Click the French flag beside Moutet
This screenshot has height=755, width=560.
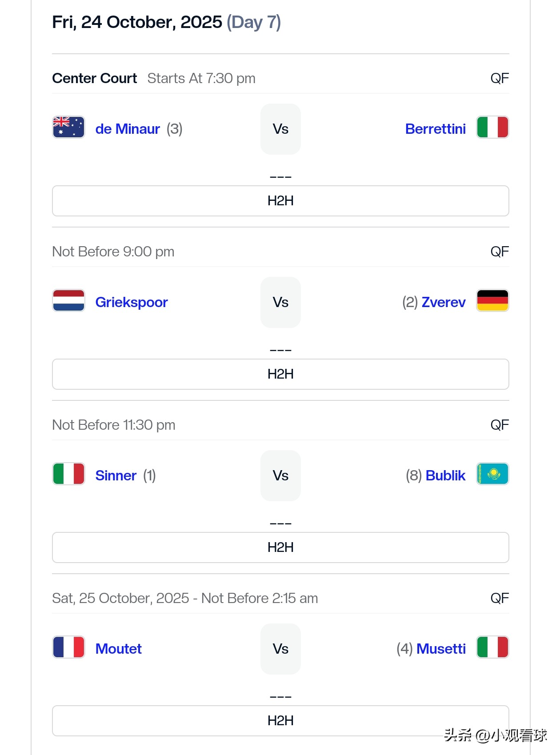tap(68, 647)
